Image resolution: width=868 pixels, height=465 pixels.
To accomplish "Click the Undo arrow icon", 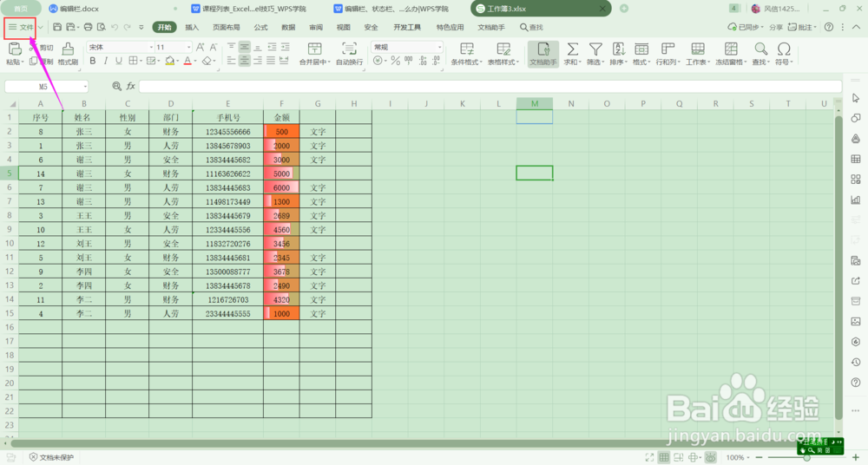I will coord(115,27).
